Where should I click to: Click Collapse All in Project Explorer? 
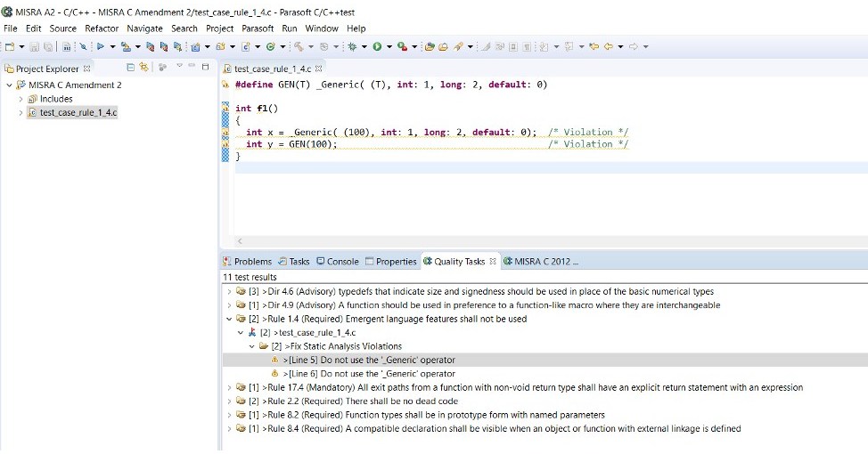point(131,68)
